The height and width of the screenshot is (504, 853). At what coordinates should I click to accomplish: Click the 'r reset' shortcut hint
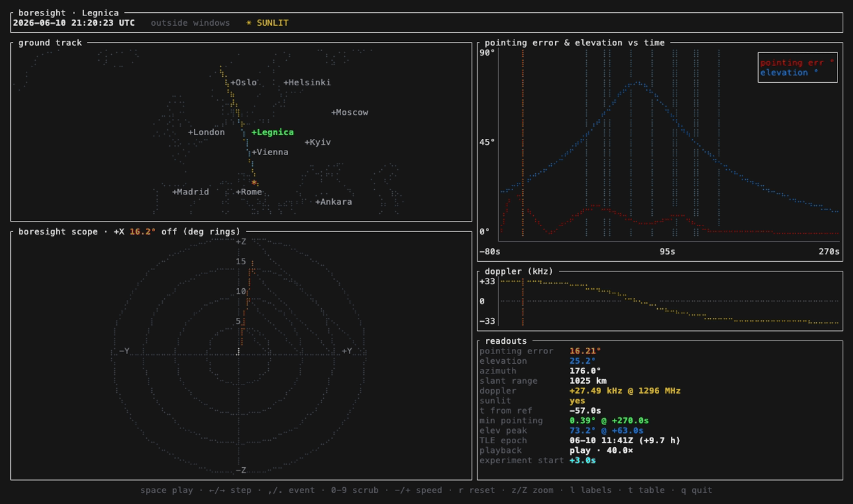click(477, 490)
